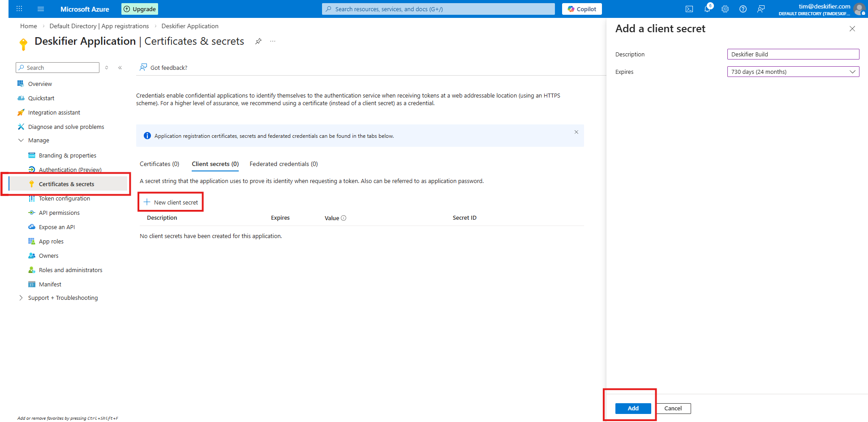The height and width of the screenshot is (422, 868).
Task: Click the Expires column header
Action: (280, 218)
